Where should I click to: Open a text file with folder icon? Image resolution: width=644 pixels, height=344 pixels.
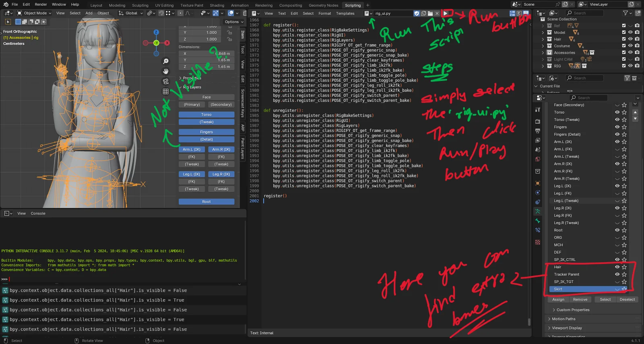click(430, 13)
